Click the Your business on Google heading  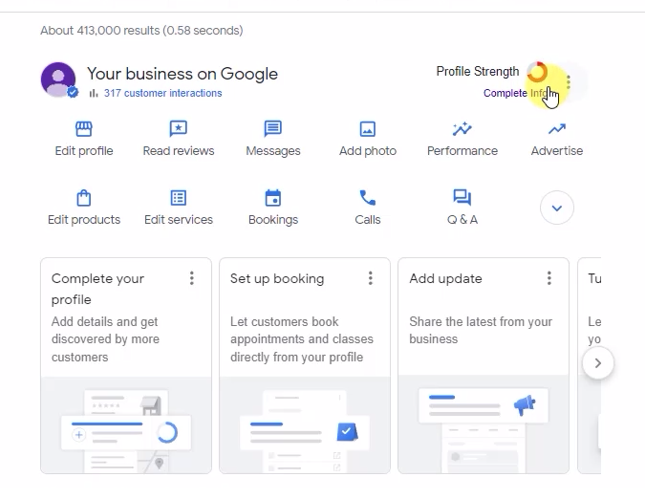[182, 74]
